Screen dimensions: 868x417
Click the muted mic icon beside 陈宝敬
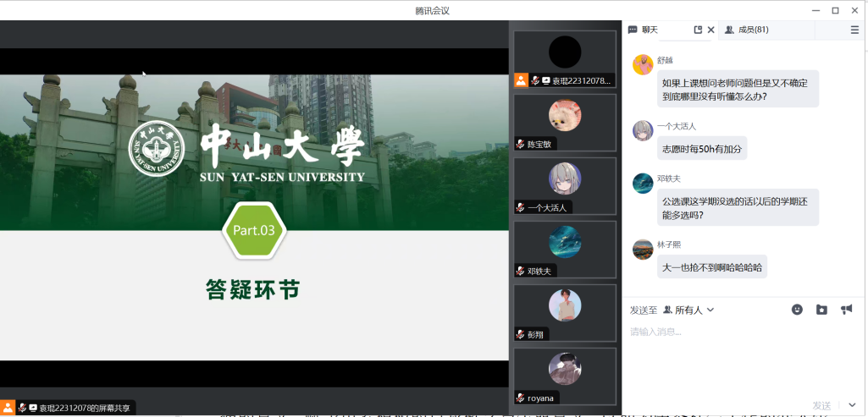(521, 144)
